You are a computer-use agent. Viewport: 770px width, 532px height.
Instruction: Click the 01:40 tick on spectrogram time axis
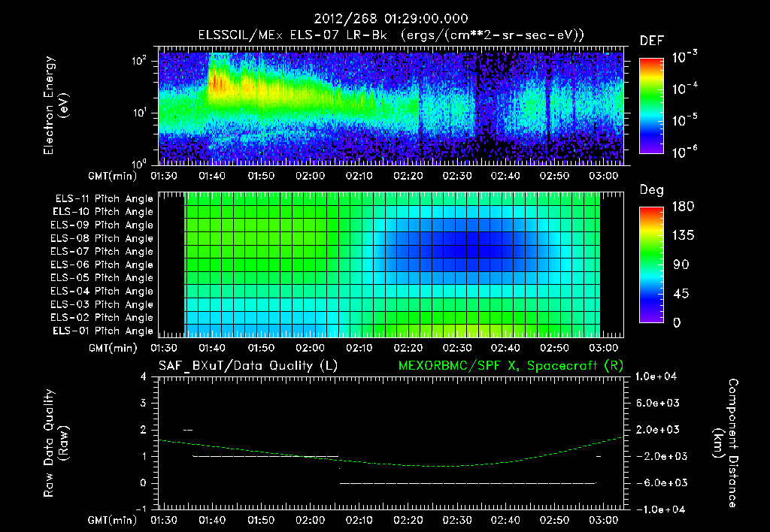tap(212, 176)
